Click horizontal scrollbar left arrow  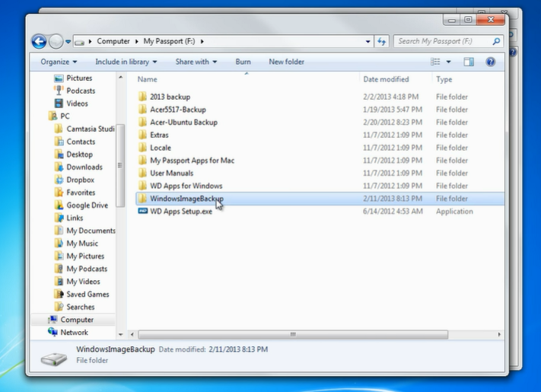coord(132,334)
